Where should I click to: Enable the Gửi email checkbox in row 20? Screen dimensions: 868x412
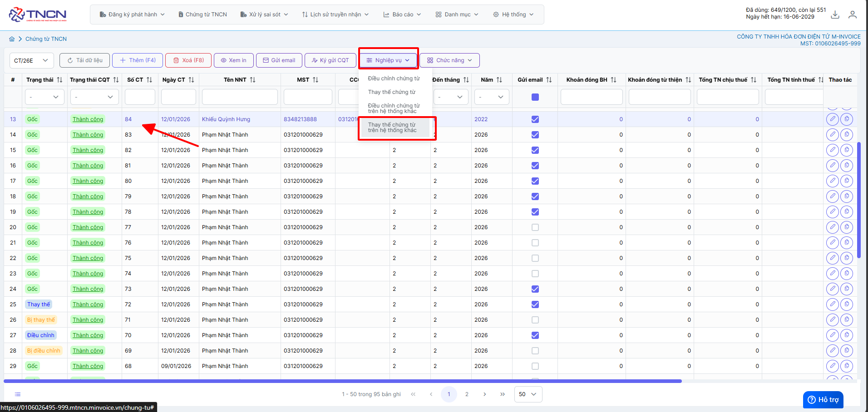[x=535, y=227]
